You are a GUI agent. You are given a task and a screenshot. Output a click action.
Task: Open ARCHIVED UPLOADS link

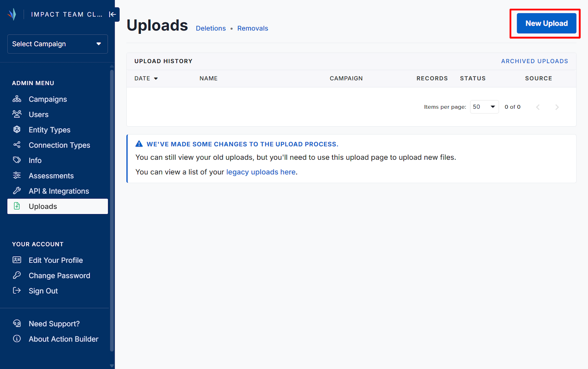click(x=535, y=61)
